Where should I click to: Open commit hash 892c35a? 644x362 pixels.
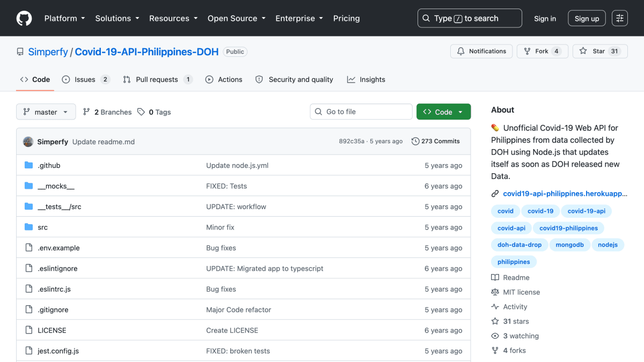[352, 142]
